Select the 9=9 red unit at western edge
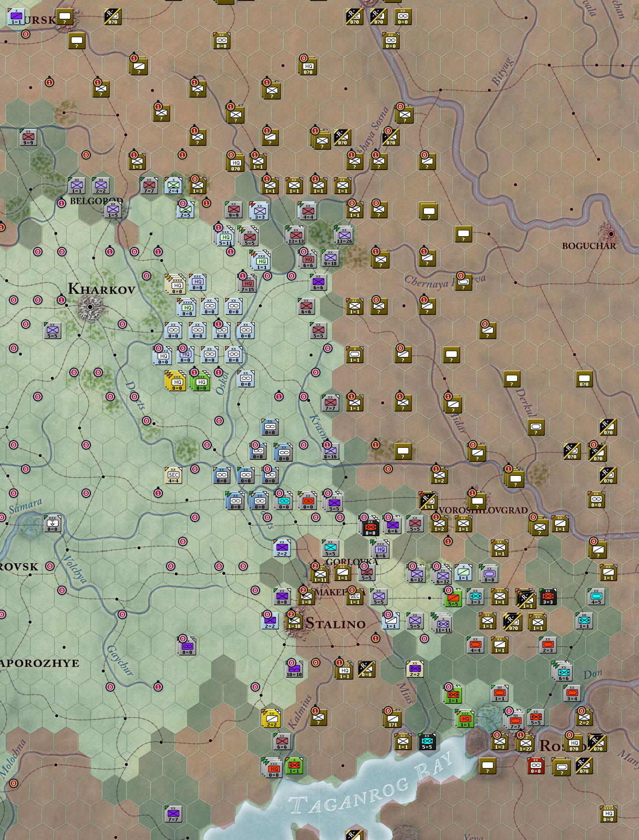639x840 pixels. 29,137
